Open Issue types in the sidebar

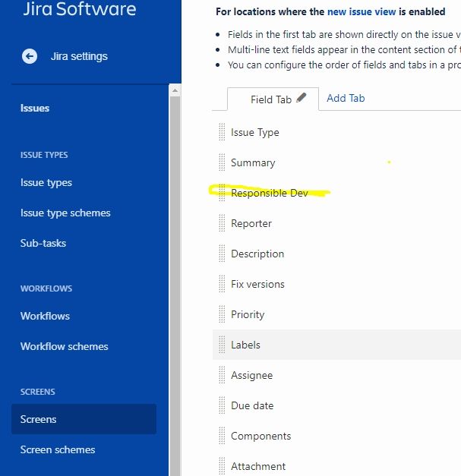46,183
